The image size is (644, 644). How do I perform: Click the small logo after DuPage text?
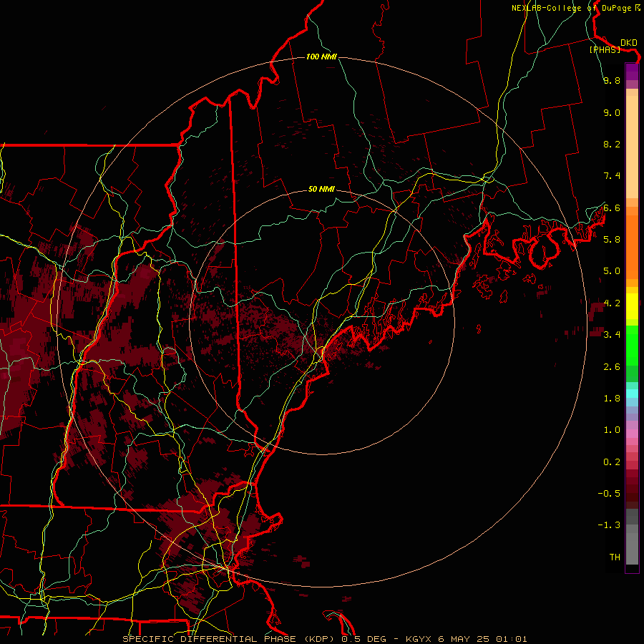tap(637, 8)
